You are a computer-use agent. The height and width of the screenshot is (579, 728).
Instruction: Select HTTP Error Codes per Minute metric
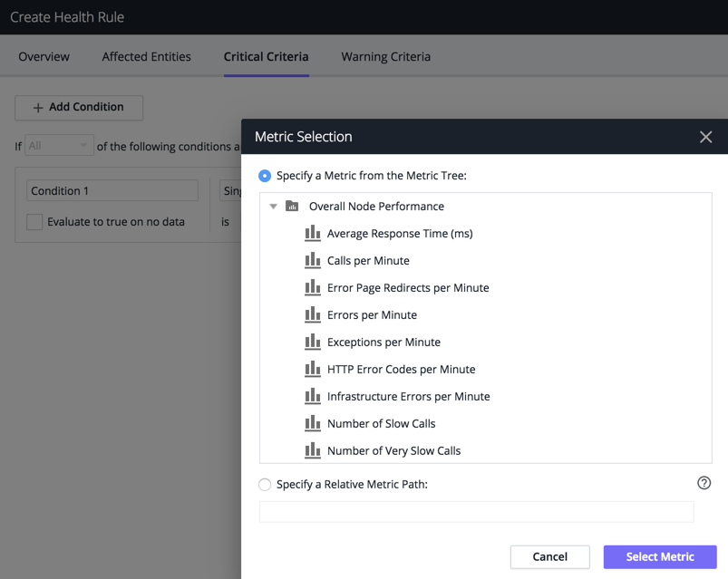(x=401, y=369)
